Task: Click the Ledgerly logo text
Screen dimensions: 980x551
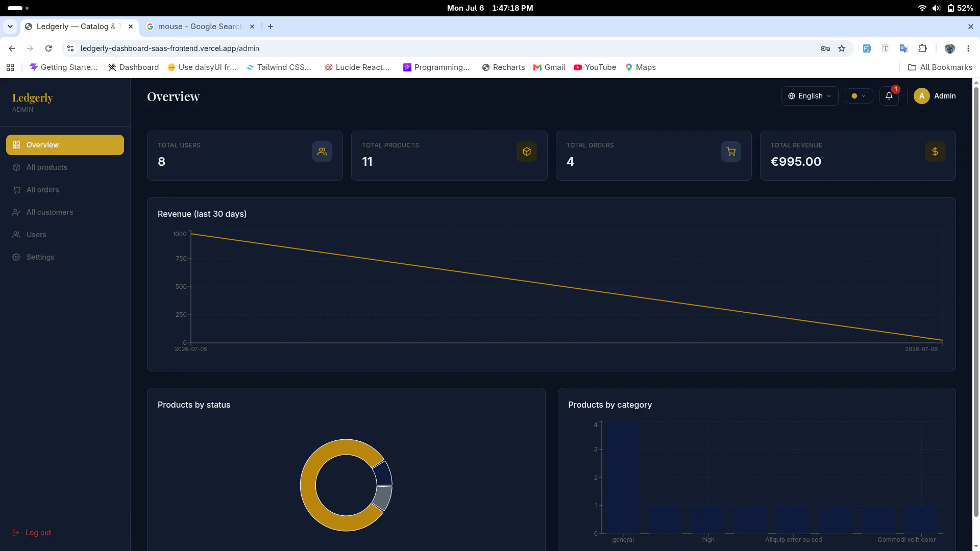Action: (33, 97)
